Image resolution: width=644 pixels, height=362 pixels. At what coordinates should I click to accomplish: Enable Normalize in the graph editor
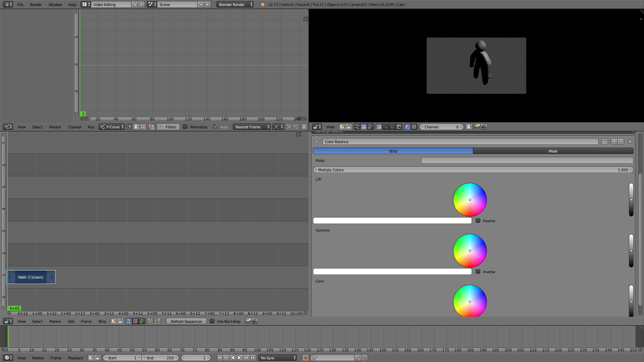(185, 127)
